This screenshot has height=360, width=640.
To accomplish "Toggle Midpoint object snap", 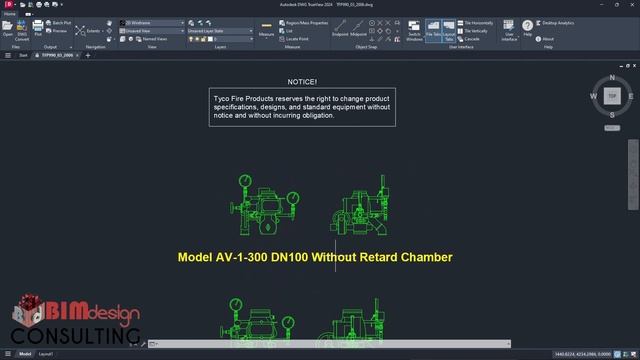I will click(358, 28).
